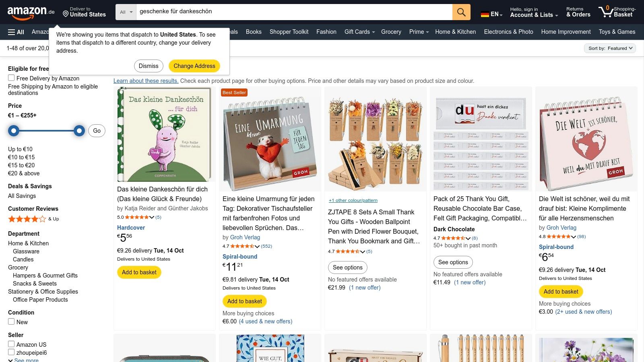The height and width of the screenshot is (362, 644).
Task: Go to Electronics & Photo section
Action: pos(508,32)
